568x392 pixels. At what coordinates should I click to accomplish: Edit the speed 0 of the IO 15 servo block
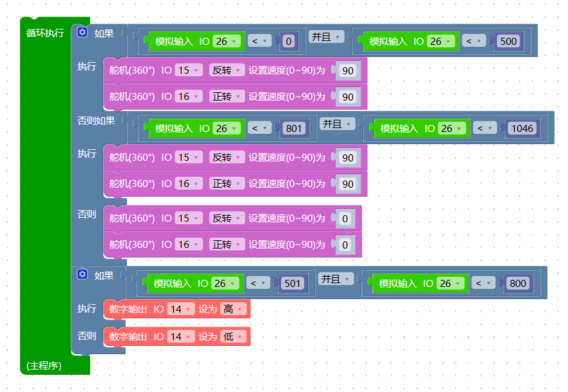pyautogui.click(x=345, y=218)
